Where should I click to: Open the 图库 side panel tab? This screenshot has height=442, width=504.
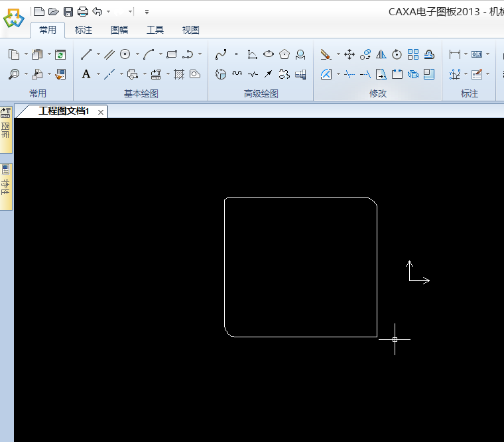6,130
